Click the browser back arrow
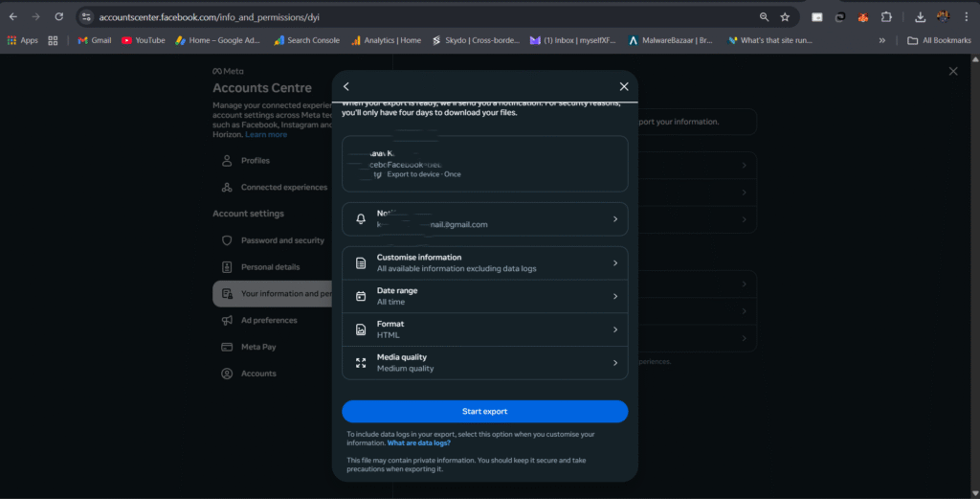 pyautogui.click(x=13, y=17)
